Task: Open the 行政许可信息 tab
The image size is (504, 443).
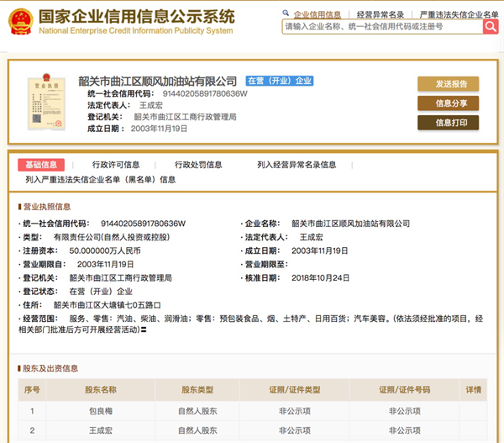Action: [116, 165]
